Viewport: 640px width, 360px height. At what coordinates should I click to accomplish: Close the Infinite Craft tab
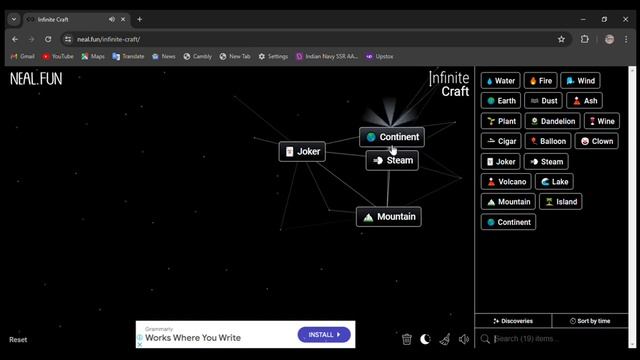point(123,19)
